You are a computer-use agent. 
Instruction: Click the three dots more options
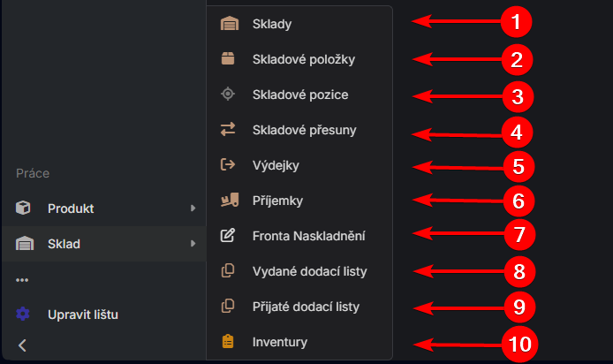click(22, 280)
